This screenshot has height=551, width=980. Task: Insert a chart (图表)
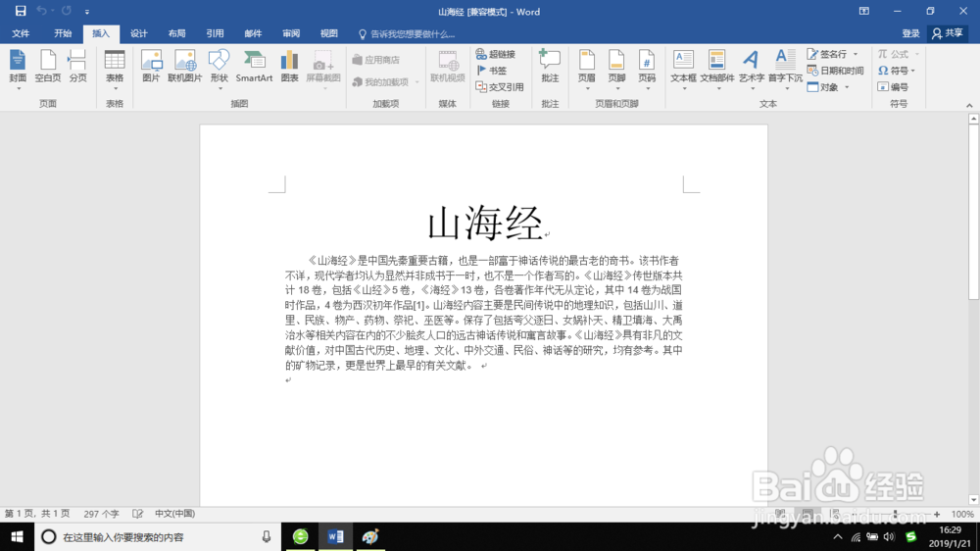(x=289, y=68)
